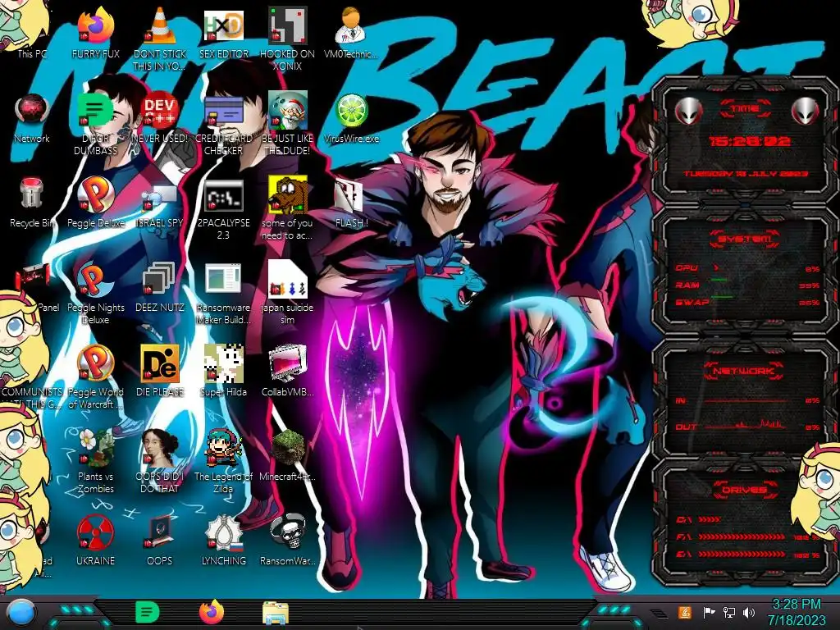Click the C:\ drive entry in DRIVES widget
The image size is (840, 630).
coord(699,519)
